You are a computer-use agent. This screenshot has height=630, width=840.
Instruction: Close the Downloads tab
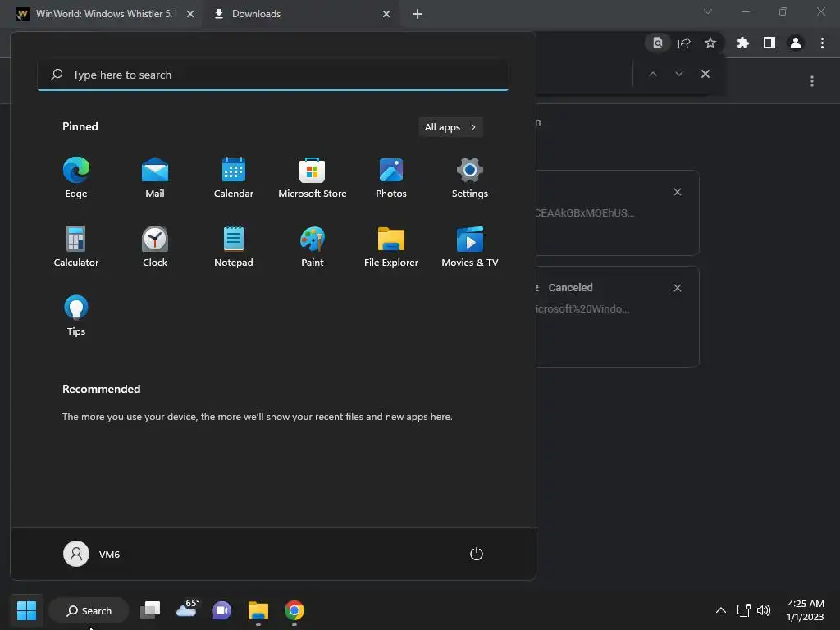tap(386, 14)
